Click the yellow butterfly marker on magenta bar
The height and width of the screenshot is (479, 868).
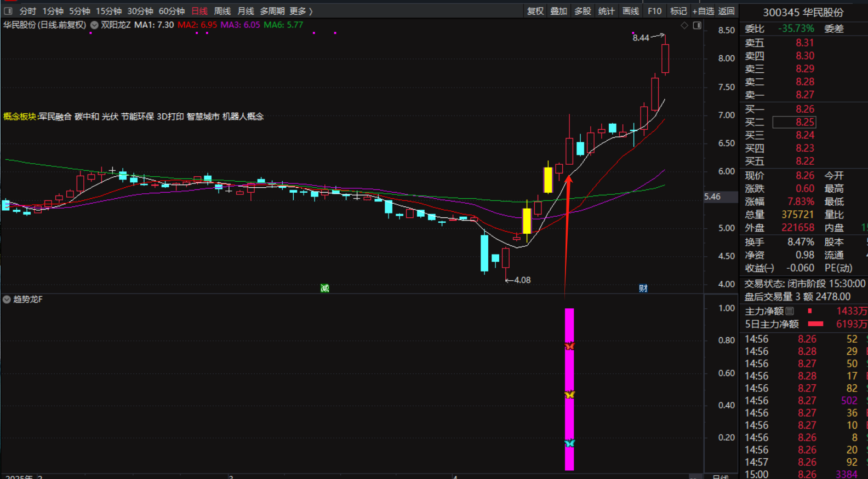[x=569, y=394]
